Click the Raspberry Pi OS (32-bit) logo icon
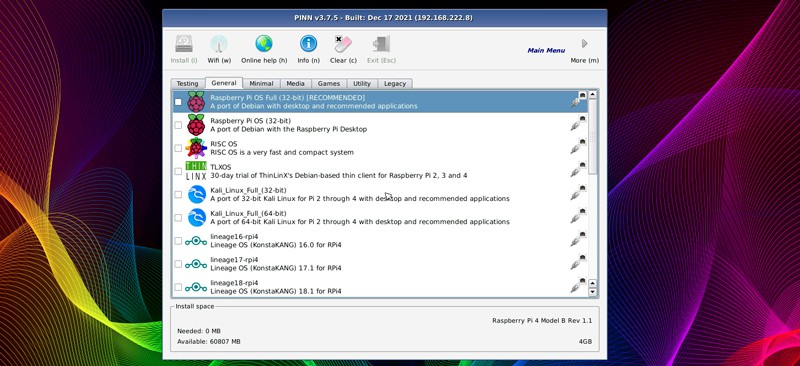The width and height of the screenshot is (800, 366). tap(196, 125)
